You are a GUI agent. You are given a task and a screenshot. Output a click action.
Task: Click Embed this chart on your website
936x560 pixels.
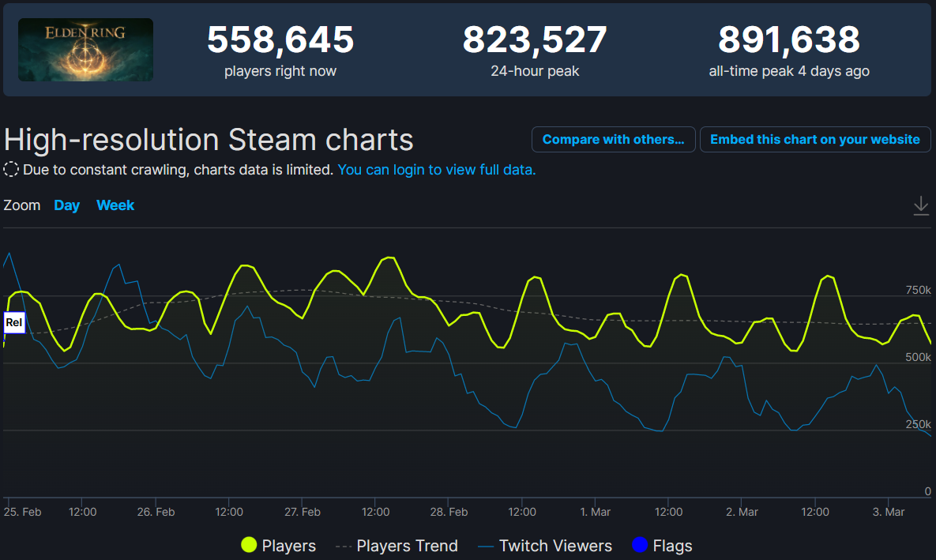(814, 140)
